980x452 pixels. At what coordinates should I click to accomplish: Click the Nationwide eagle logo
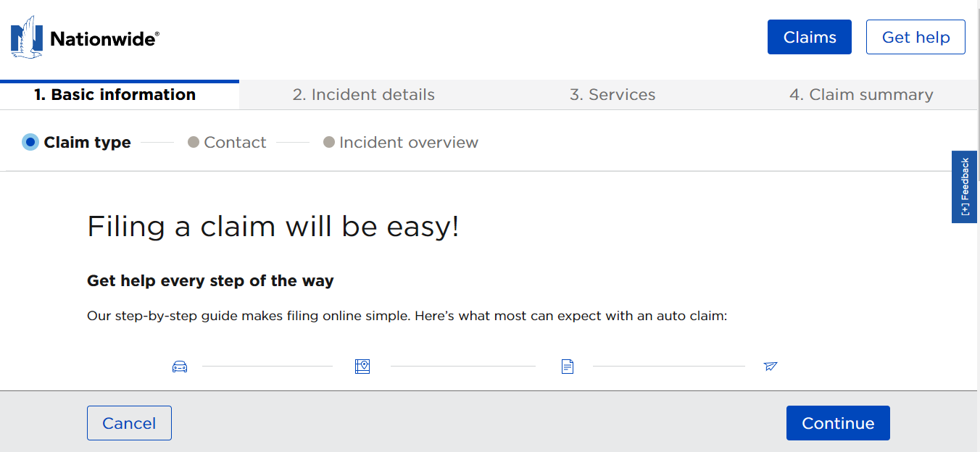tap(27, 37)
